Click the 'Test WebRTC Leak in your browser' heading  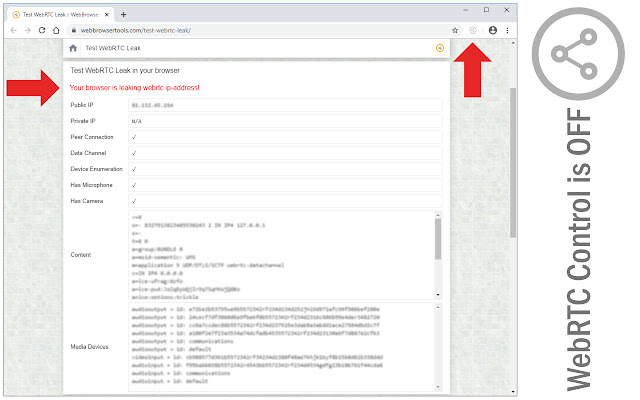125,71
